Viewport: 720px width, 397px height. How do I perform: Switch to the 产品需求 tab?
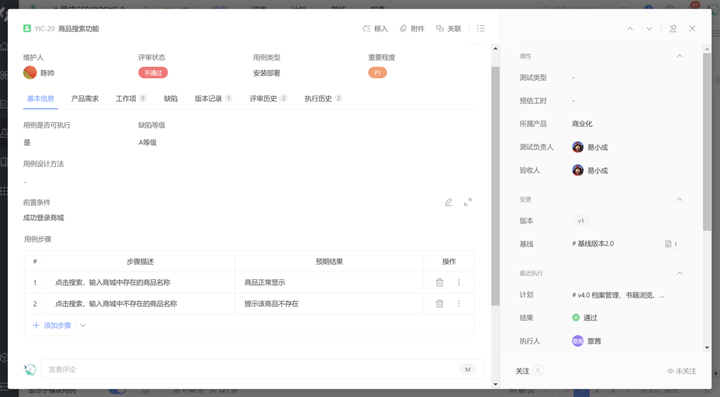(85, 98)
